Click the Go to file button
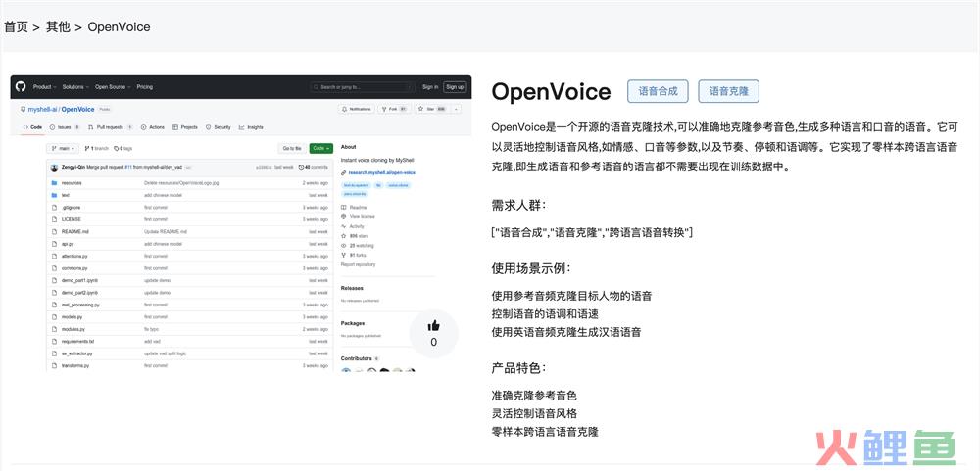The width and height of the screenshot is (980, 471). [292, 148]
